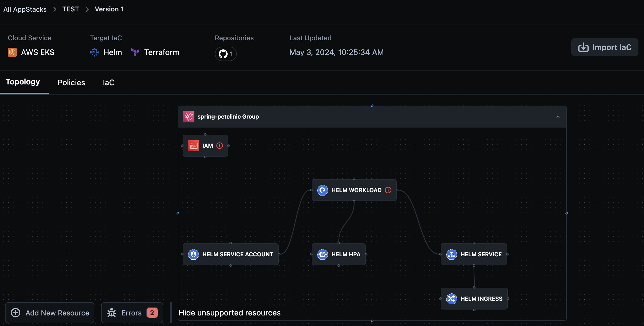Navigate to All AppStacks breadcrumb
The image size is (644, 326).
[25, 9]
